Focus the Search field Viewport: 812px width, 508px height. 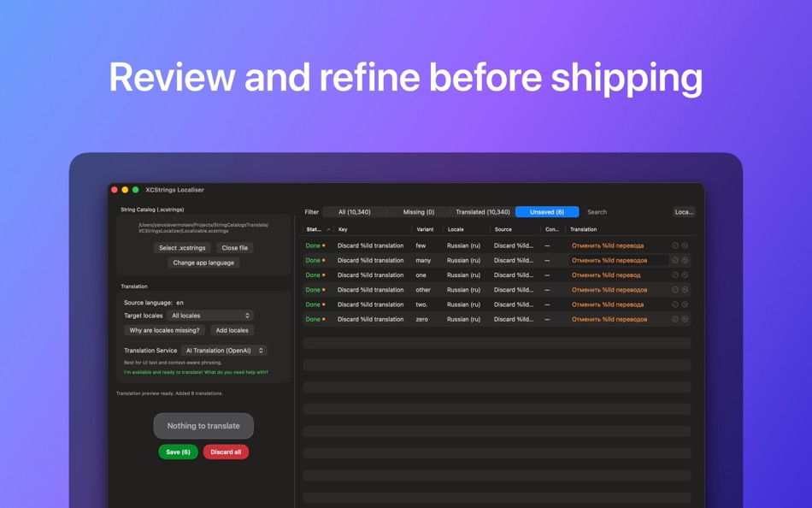(625, 212)
